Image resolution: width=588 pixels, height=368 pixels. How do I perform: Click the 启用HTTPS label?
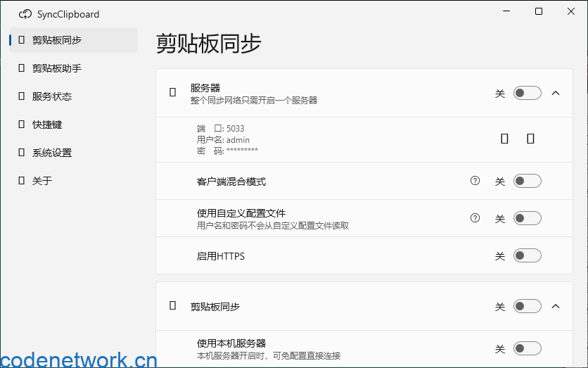coord(221,256)
